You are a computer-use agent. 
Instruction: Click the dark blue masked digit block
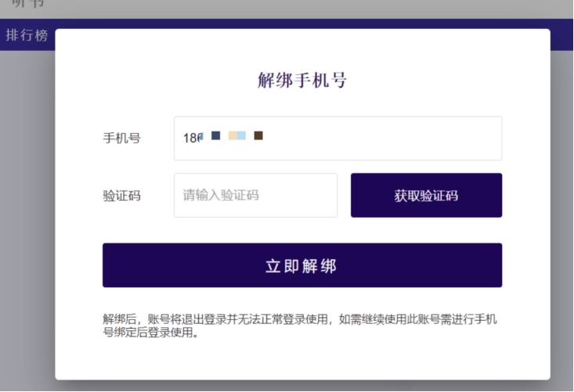pyautogui.click(x=215, y=136)
